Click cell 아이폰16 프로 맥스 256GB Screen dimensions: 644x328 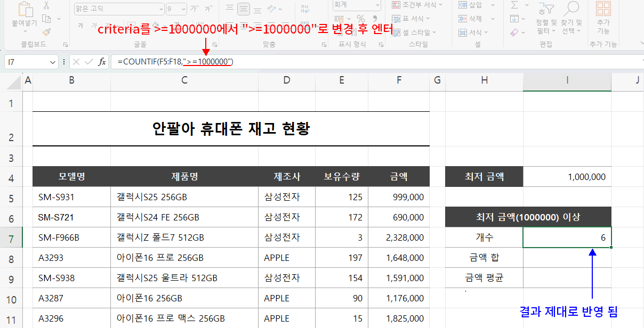pyautogui.click(x=184, y=318)
